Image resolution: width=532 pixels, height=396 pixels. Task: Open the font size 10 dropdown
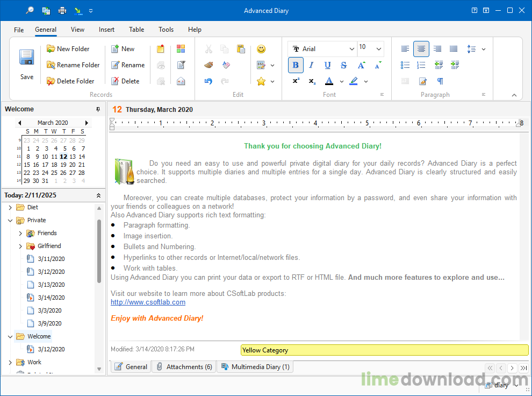379,49
